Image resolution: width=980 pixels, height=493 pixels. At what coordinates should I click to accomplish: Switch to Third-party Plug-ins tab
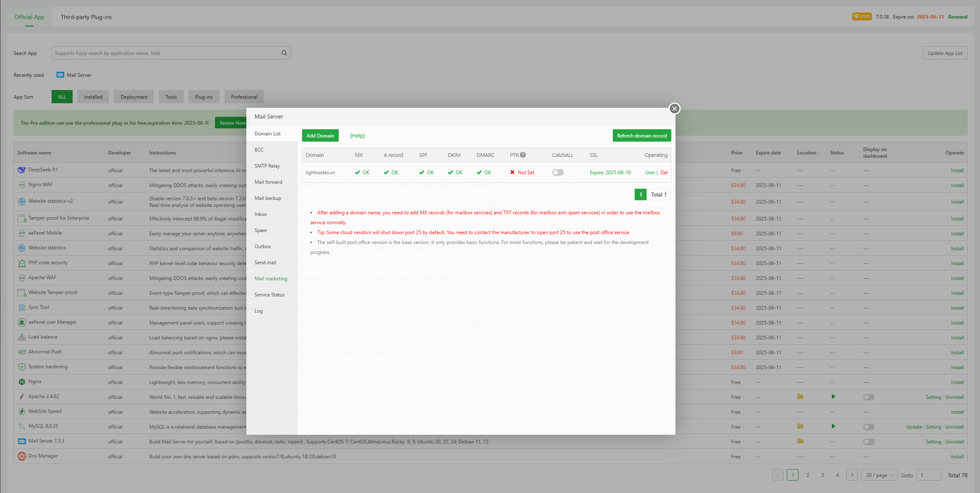pos(86,17)
